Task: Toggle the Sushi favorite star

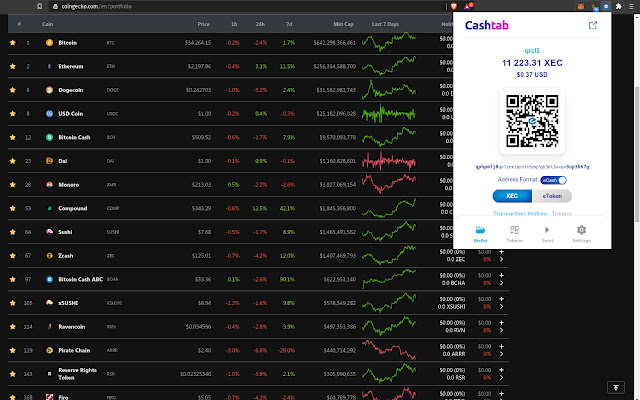Action: pos(13,232)
